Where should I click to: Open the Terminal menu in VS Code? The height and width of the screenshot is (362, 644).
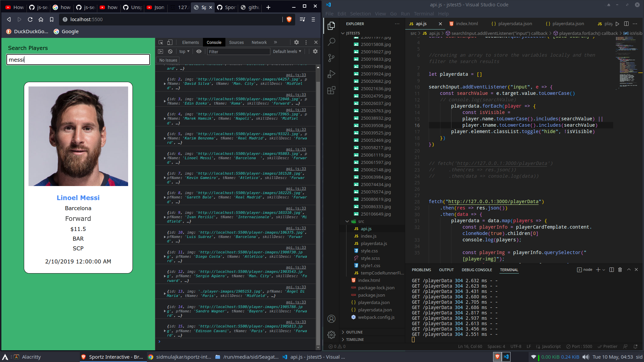pos(424,14)
